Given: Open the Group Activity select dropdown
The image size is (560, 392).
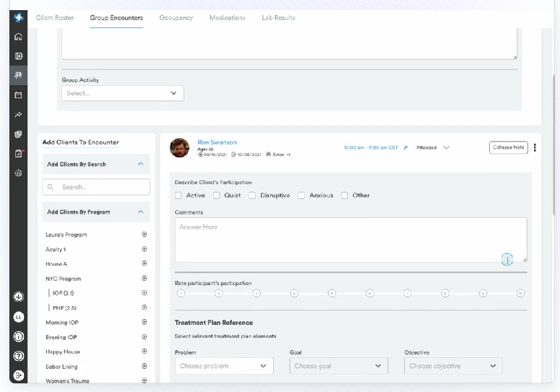Looking at the screenshot, I should click(123, 93).
